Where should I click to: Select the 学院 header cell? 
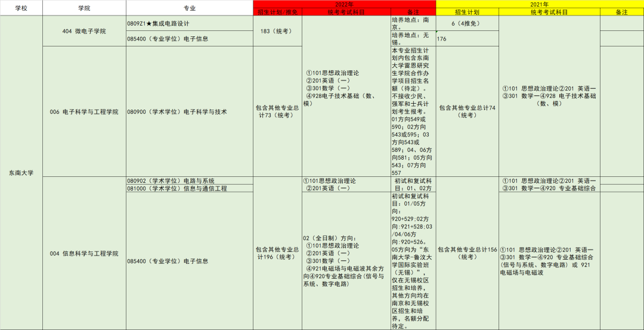pyautogui.click(x=84, y=8)
